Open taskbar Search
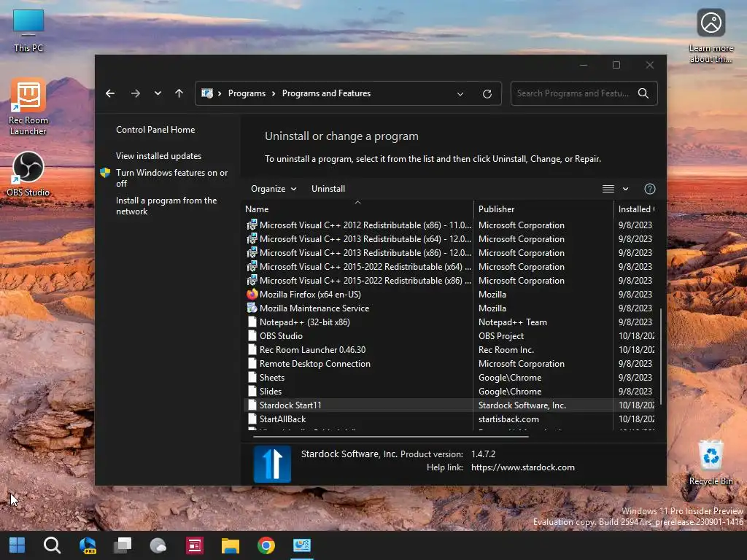The height and width of the screenshot is (560, 747). click(52, 545)
